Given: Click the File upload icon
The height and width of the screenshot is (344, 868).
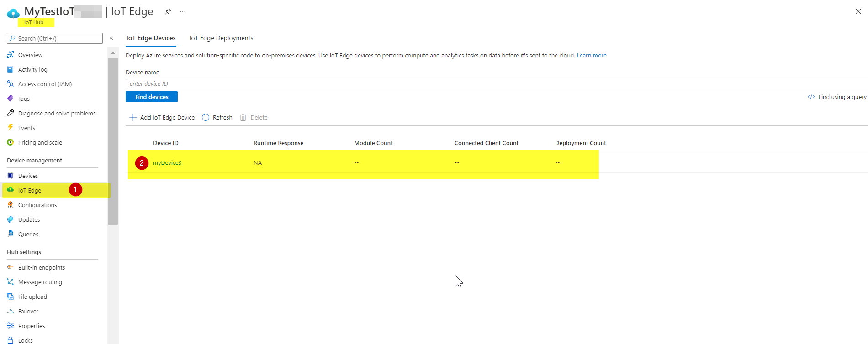Looking at the screenshot, I should coord(11,297).
